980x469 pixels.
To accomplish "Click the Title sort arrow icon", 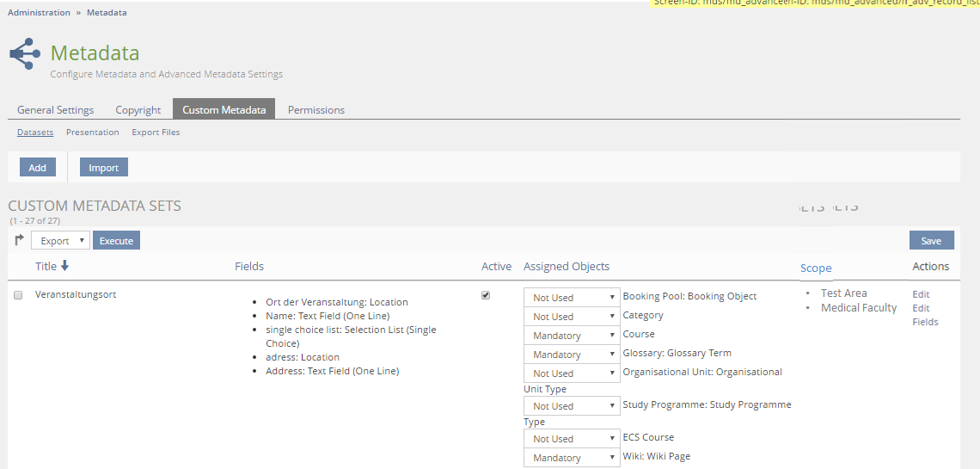I will tap(64, 267).
